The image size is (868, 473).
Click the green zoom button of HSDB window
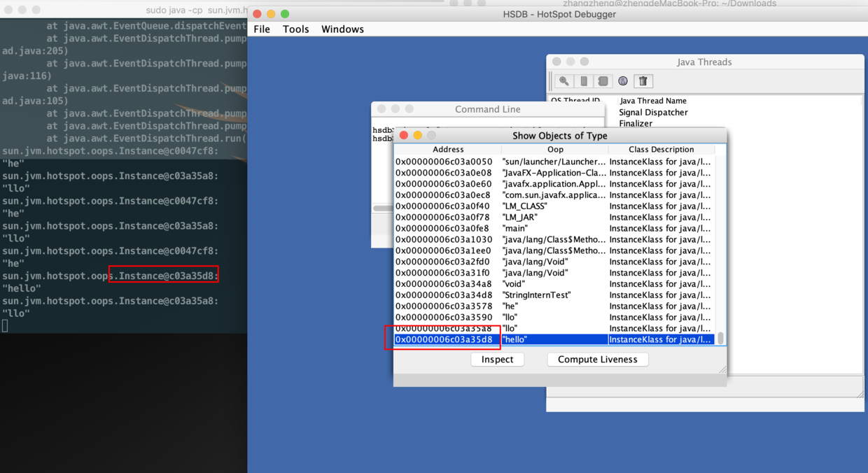[285, 14]
